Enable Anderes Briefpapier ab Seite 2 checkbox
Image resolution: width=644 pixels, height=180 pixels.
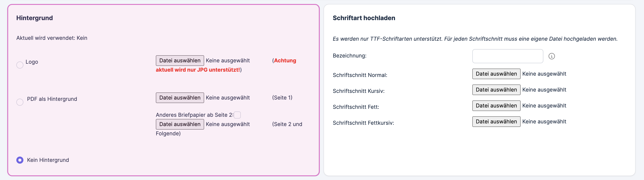coord(237,115)
